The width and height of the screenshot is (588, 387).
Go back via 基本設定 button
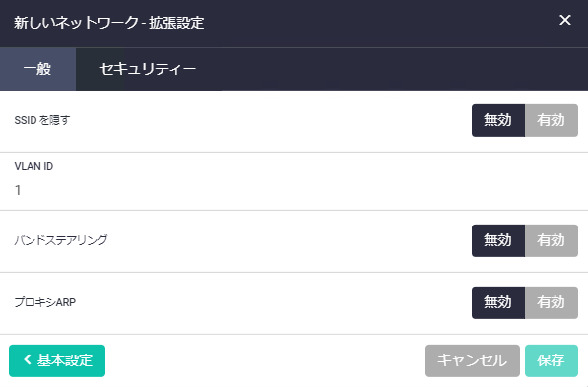(x=57, y=360)
